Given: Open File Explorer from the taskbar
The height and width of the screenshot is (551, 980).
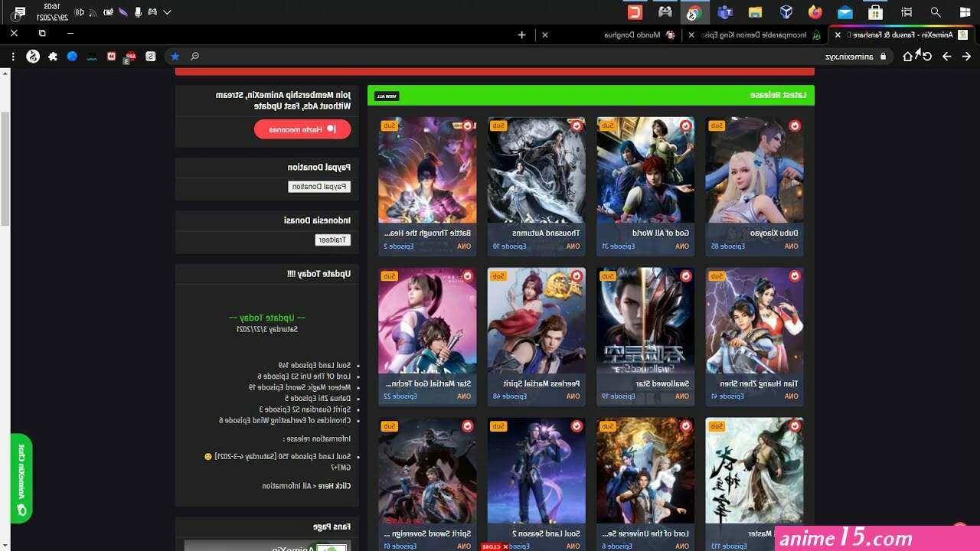Looking at the screenshot, I should coord(755,12).
